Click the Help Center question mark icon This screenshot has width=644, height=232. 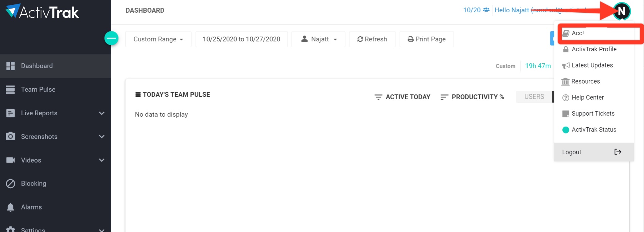tap(565, 98)
